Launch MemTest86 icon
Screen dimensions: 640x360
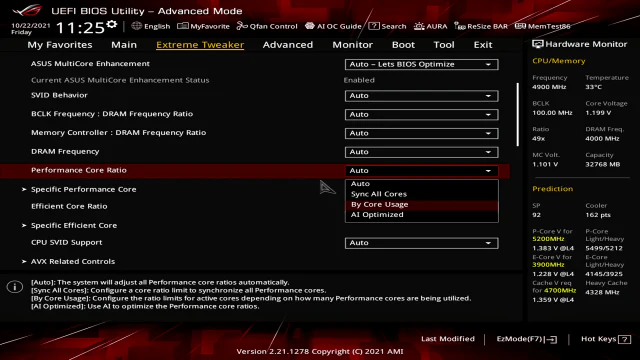[x=520, y=26]
